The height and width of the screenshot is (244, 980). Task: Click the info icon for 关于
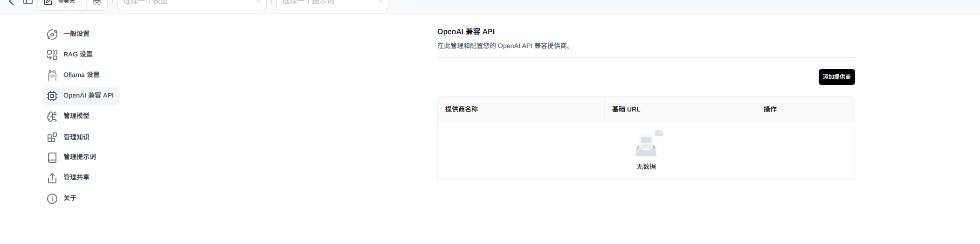52,198
